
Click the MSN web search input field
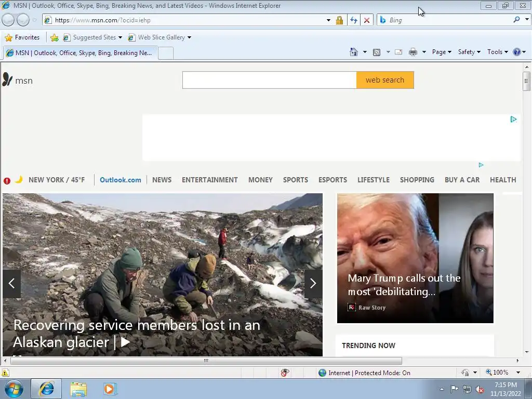(x=270, y=80)
